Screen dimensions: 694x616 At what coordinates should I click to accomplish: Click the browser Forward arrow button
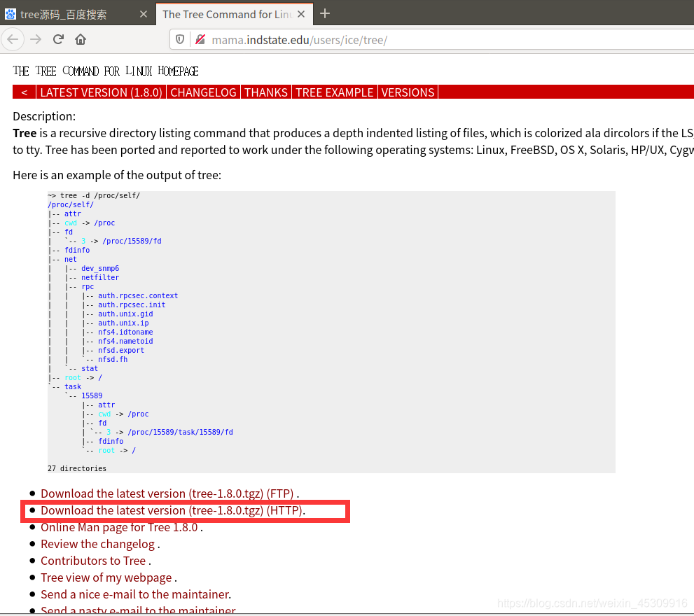click(36, 39)
